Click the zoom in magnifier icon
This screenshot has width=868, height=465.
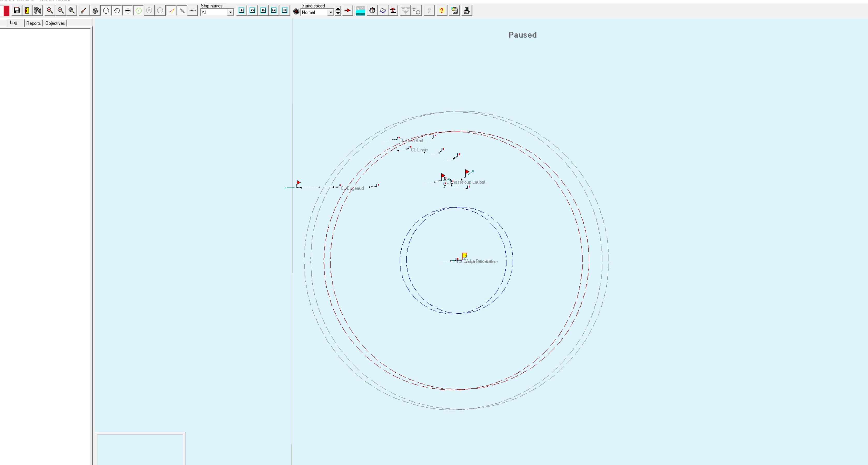click(x=49, y=10)
